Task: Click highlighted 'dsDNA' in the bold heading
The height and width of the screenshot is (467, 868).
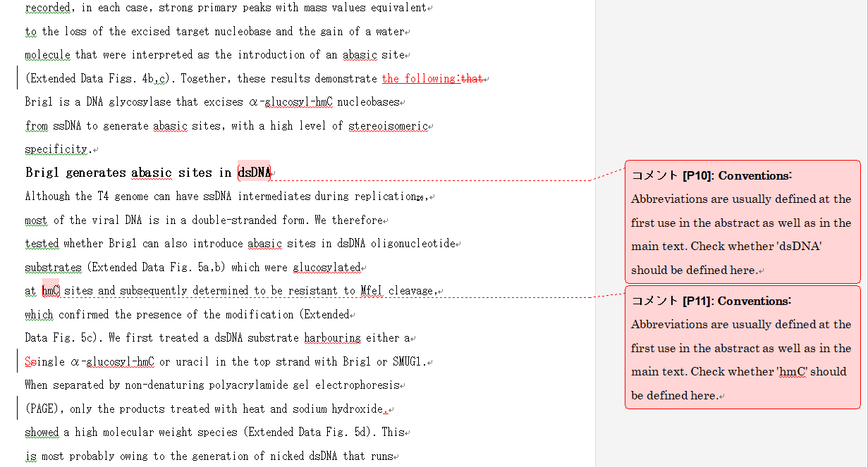Action: (254, 172)
